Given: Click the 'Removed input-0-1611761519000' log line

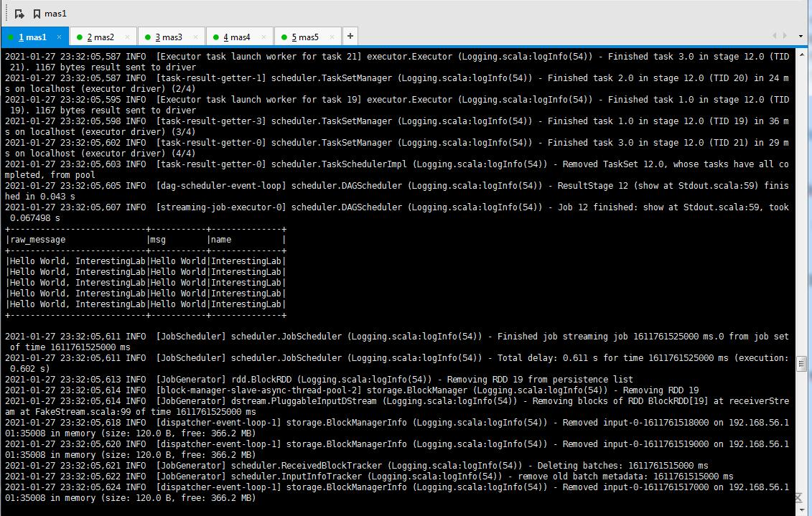Looking at the screenshot, I should (x=397, y=449).
